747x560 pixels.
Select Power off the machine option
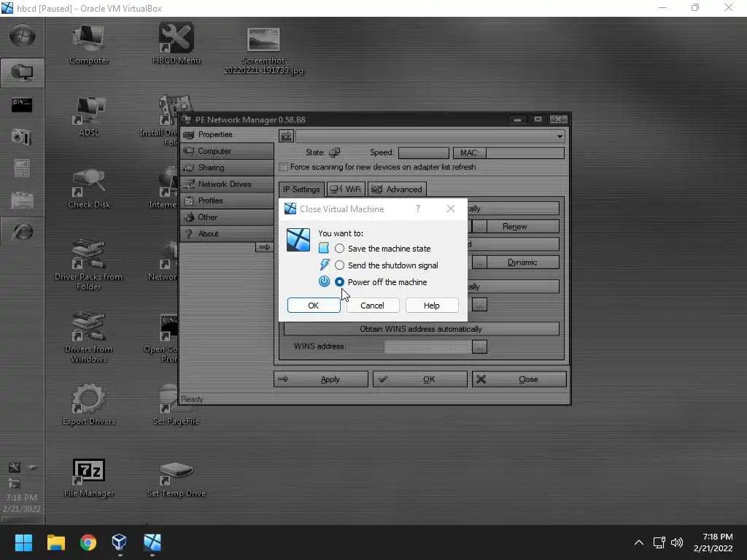pyautogui.click(x=339, y=282)
